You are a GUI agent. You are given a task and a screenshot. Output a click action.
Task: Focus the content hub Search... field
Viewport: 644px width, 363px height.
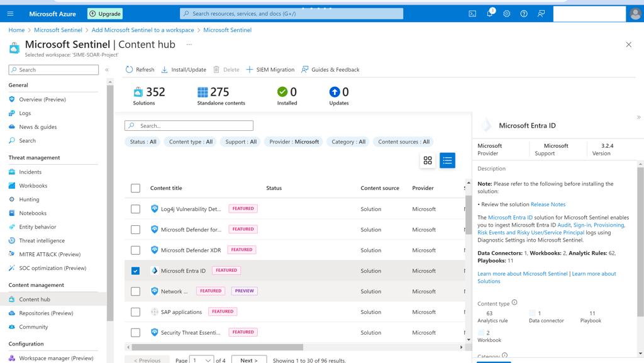(189, 126)
